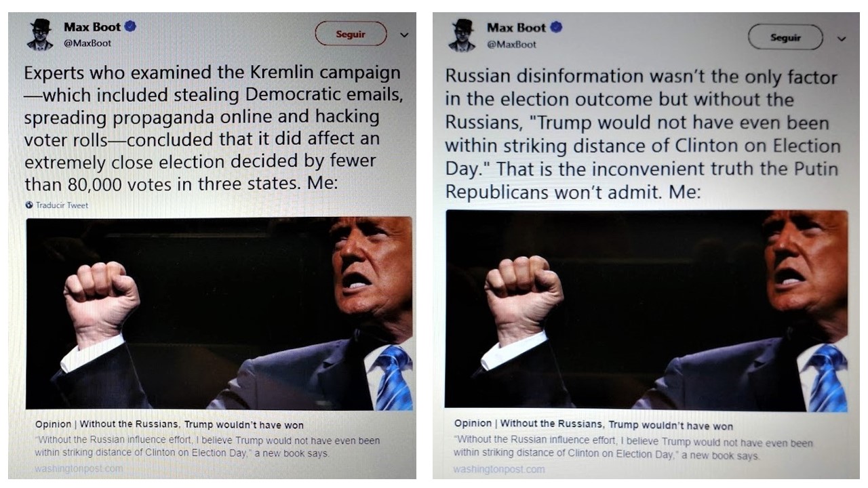Click washingtonpost.com link in left card

[x=79, y=468]
